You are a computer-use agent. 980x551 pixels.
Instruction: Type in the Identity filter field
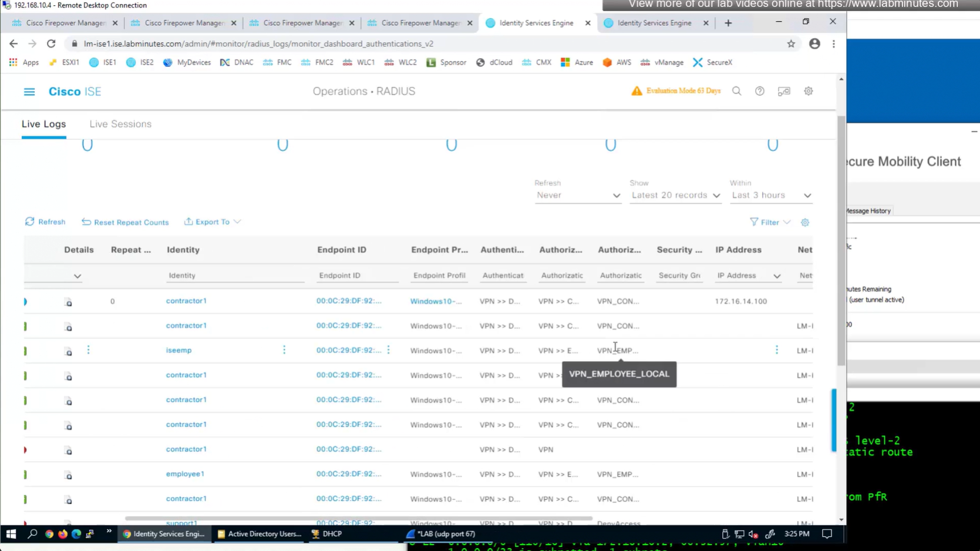(x=235, y=275)
